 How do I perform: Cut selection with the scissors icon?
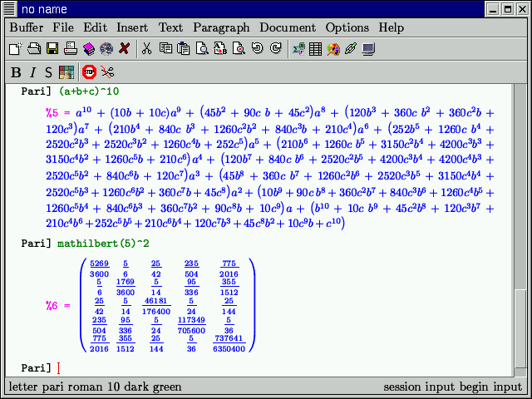click(146, 49)
